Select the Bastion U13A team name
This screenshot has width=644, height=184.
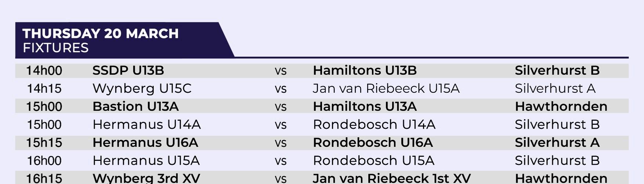tap(135, 106)
